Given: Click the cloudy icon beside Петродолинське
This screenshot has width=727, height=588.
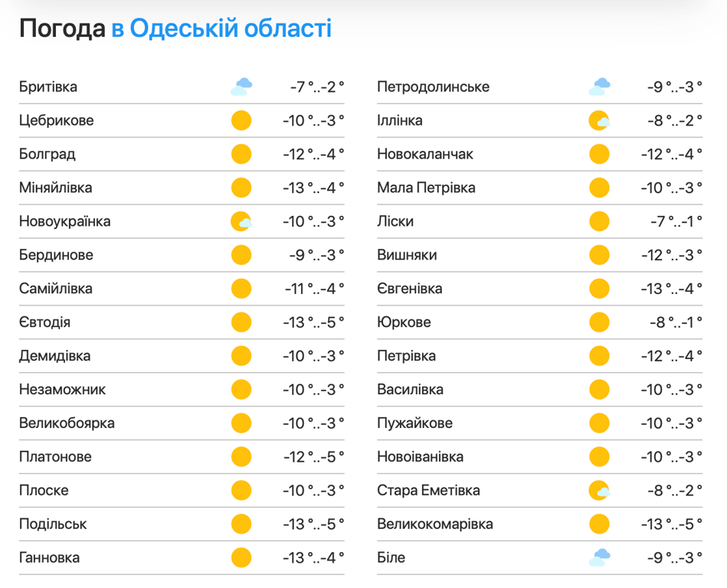Looking at the screenshot, I should point(599,87).
